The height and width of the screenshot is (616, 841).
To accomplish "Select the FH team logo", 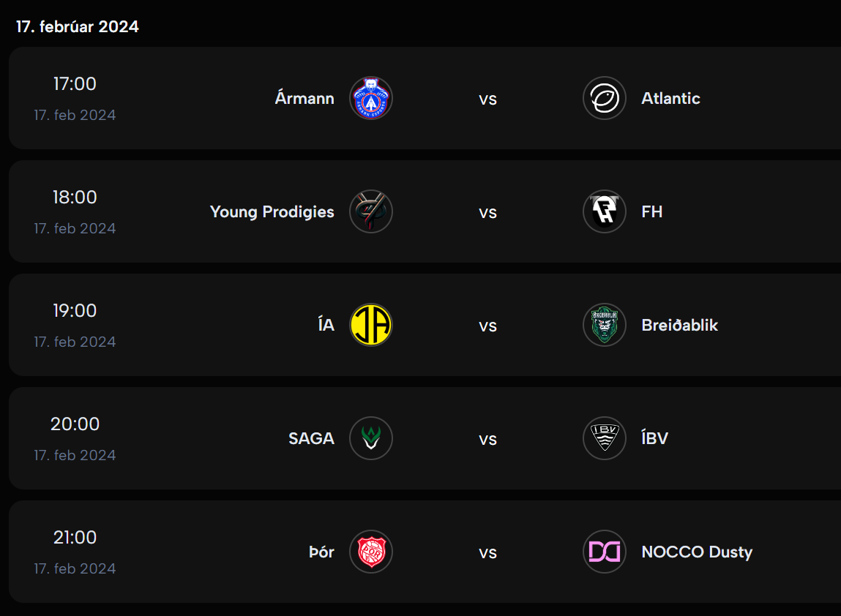I will (605, 211).
